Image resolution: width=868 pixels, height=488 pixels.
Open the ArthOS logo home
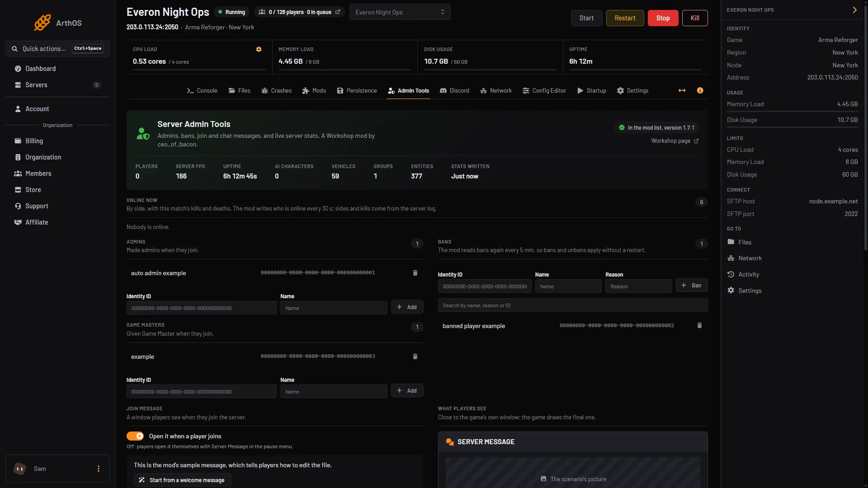point(58,23)
